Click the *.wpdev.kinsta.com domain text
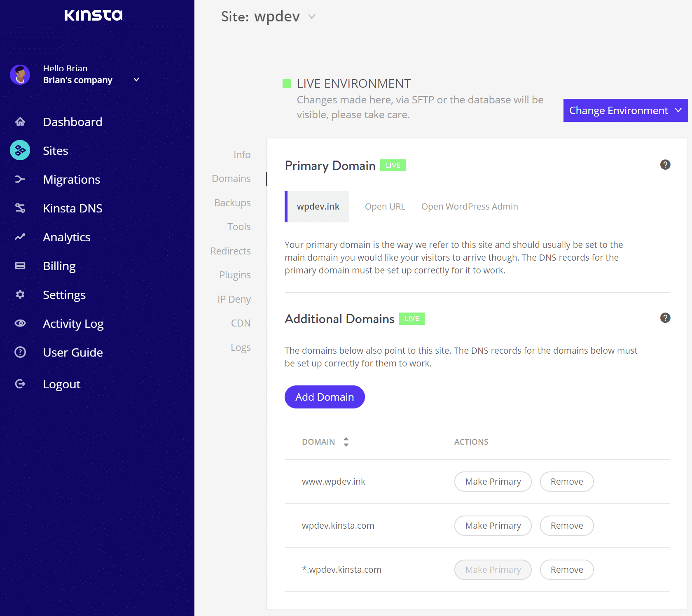This screenshot has width=692, height=616. click(x=341, y=569)
